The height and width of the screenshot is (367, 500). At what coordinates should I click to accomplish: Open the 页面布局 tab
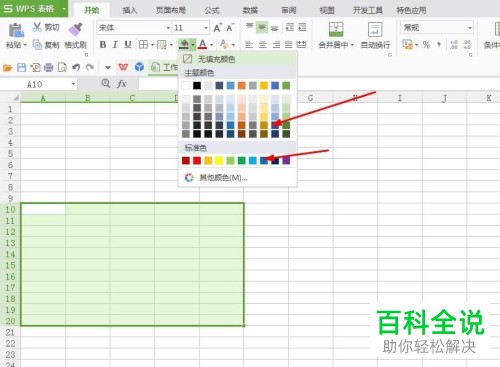[171, 10]
